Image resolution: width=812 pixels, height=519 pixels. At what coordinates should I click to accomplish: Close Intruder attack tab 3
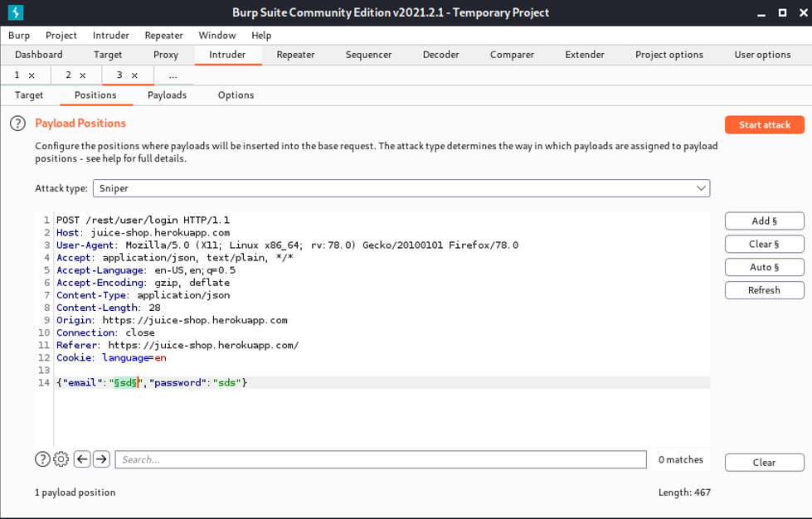134,75
